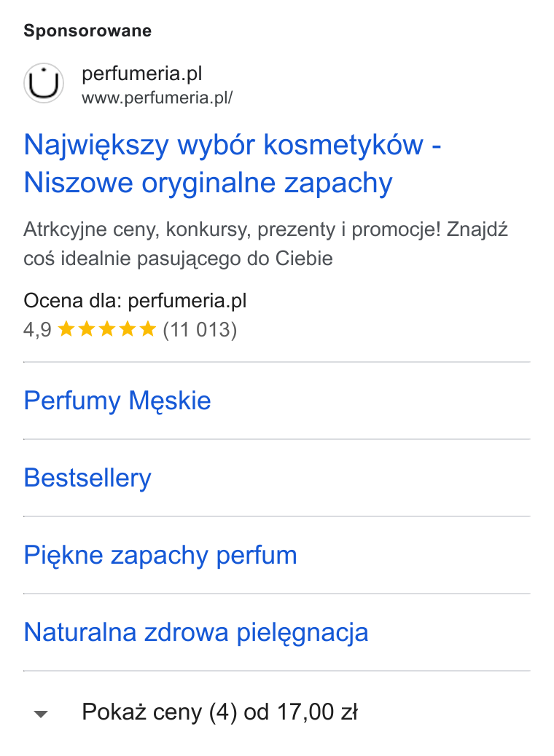Click the 4,9 rating score
This screenshot has height=756, width=554.
coord(37,330)
